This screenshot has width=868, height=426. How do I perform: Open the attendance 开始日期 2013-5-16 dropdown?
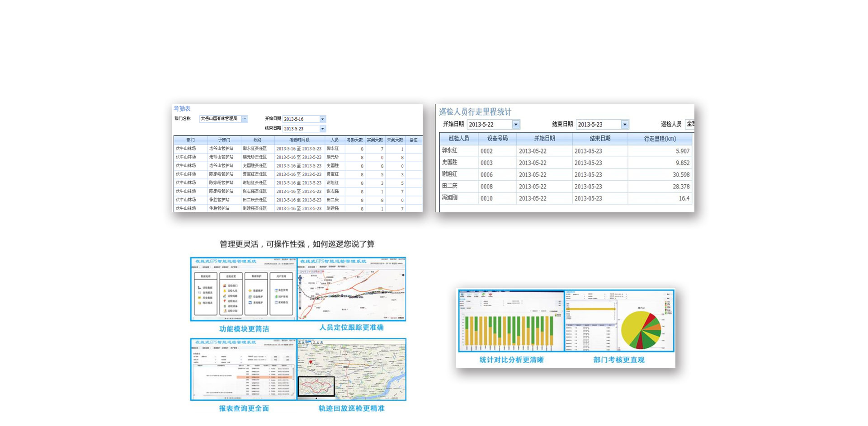322,119
